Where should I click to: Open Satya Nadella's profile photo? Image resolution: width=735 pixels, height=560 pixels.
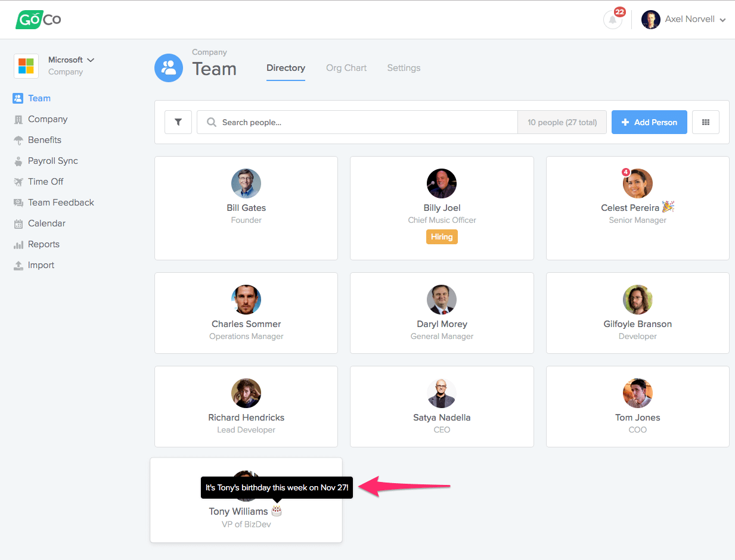[x=442, y=393]
